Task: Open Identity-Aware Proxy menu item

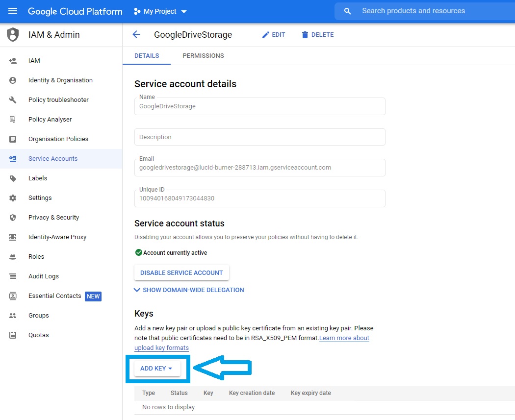Action: 61,237
